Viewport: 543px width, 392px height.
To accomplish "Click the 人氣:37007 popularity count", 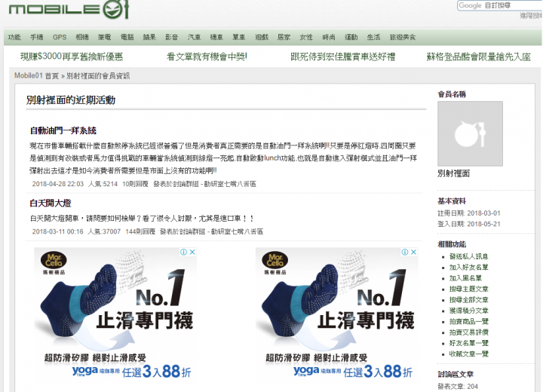I will coord(104,231).
